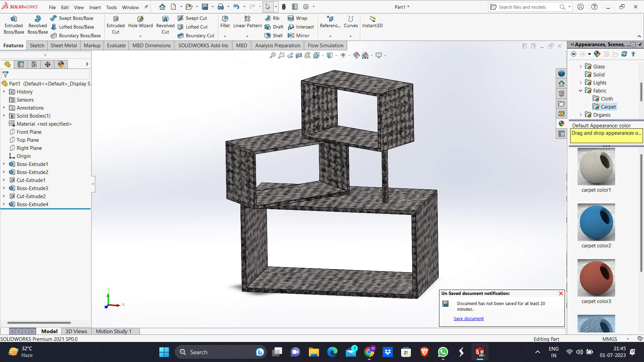Toggle Instant3D mode
Screen dimensions: 644x362
372,19
